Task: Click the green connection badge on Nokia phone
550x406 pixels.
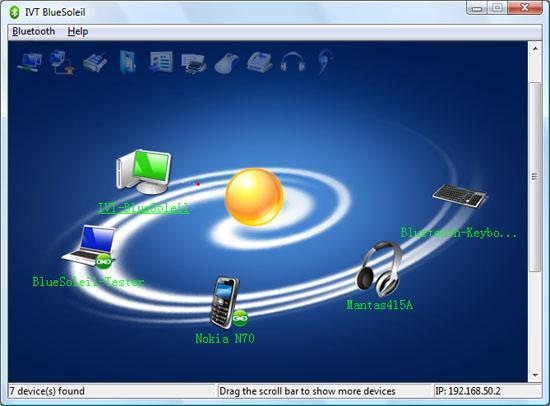Action: tap(240, 318)
